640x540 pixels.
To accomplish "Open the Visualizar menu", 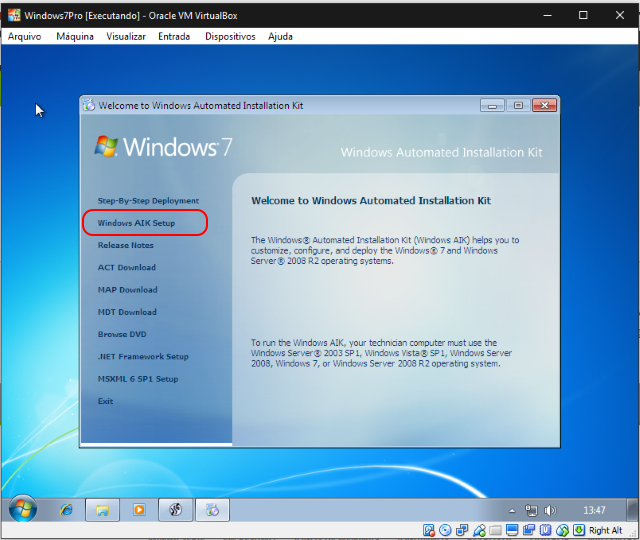I will coord(126,36).
